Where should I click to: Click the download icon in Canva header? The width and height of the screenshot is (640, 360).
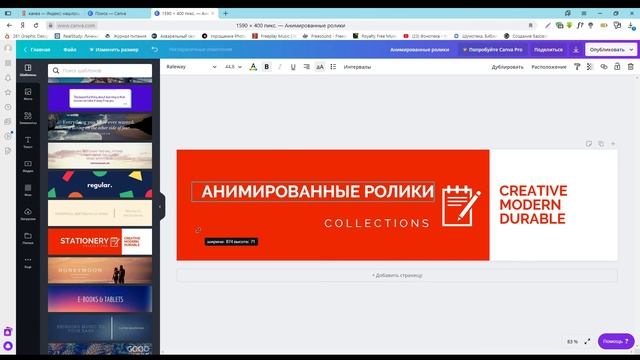pyautogui.click(x=576, y=49)
